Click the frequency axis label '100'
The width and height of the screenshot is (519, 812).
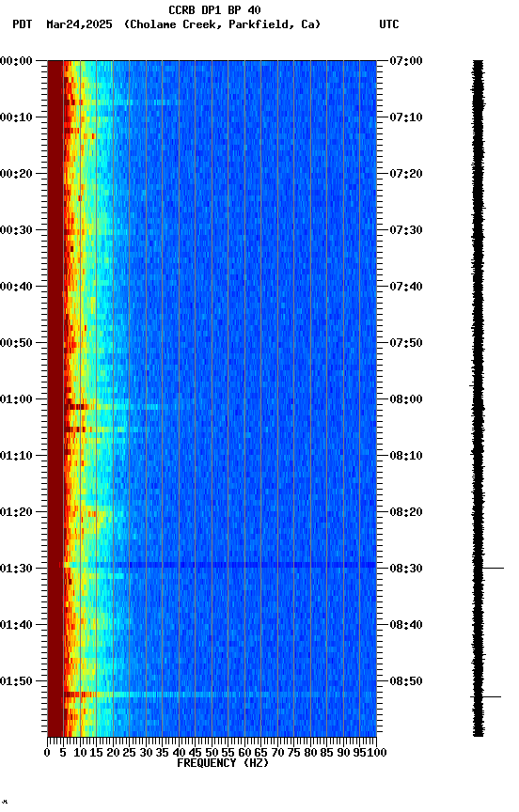[x=377, y=753]
